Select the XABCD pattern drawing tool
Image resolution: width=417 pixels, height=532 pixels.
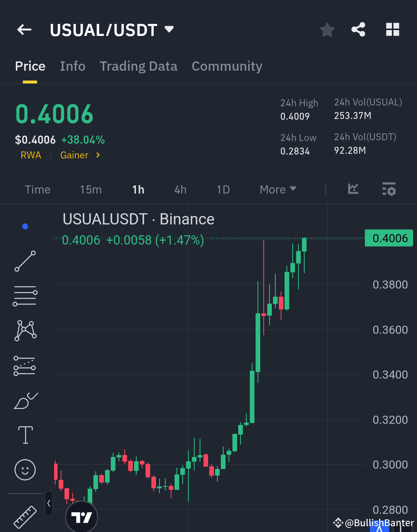[25, 330]
